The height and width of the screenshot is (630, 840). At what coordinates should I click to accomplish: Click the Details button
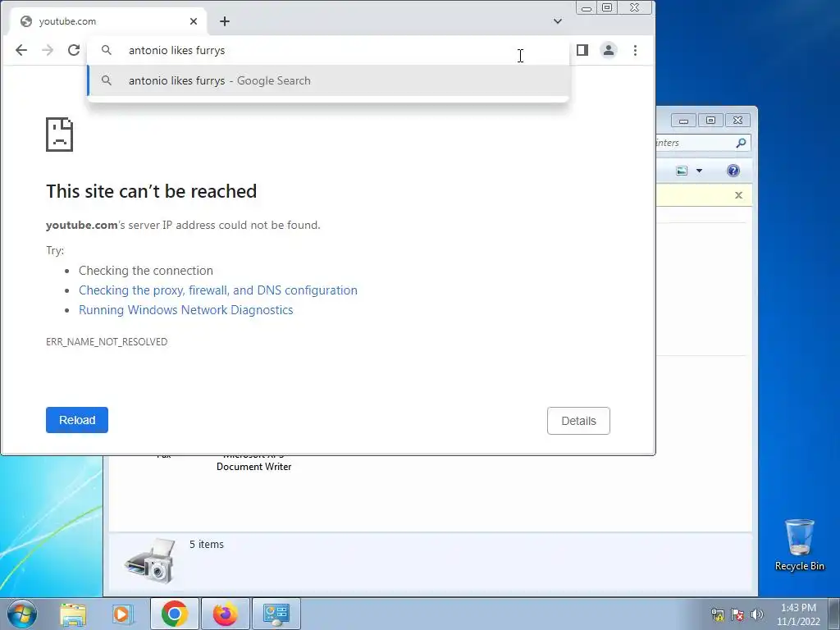point(578,421)
